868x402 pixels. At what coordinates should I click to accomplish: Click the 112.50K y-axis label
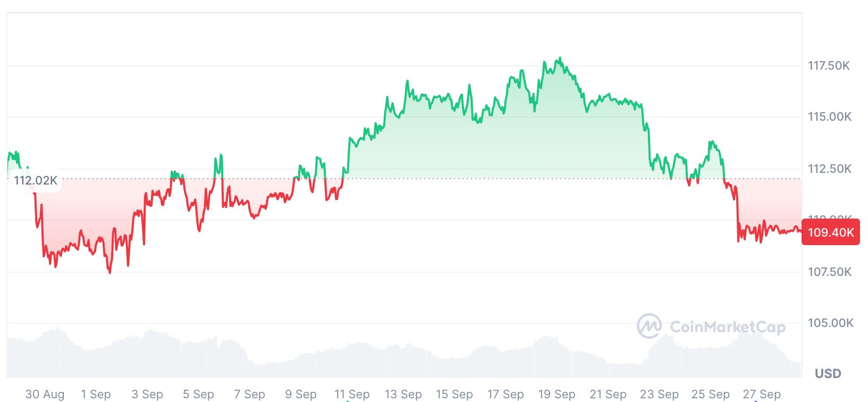tap(829, 169)
